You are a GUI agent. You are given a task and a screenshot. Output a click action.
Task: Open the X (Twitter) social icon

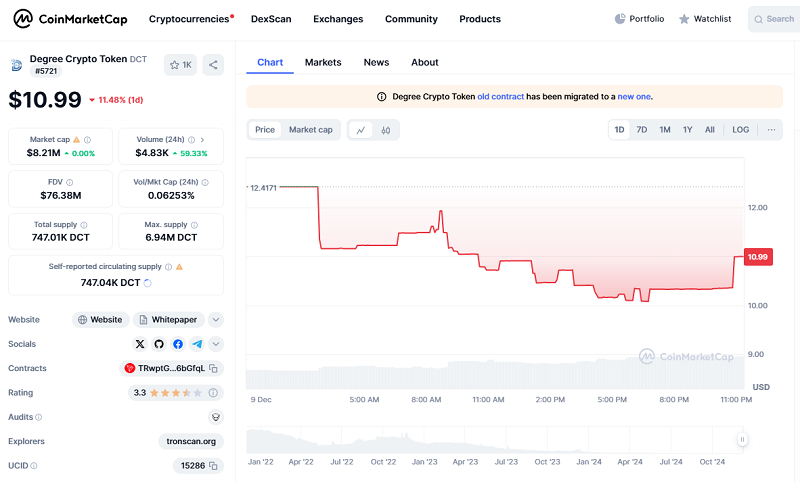click(x=140, y=344)
